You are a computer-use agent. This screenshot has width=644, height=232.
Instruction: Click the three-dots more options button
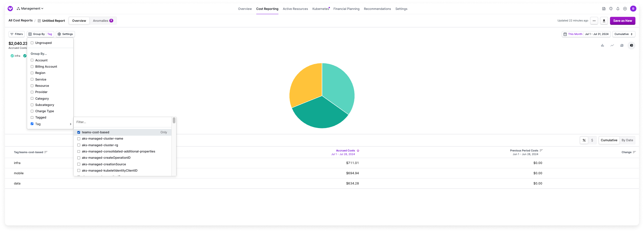[594, 20]
